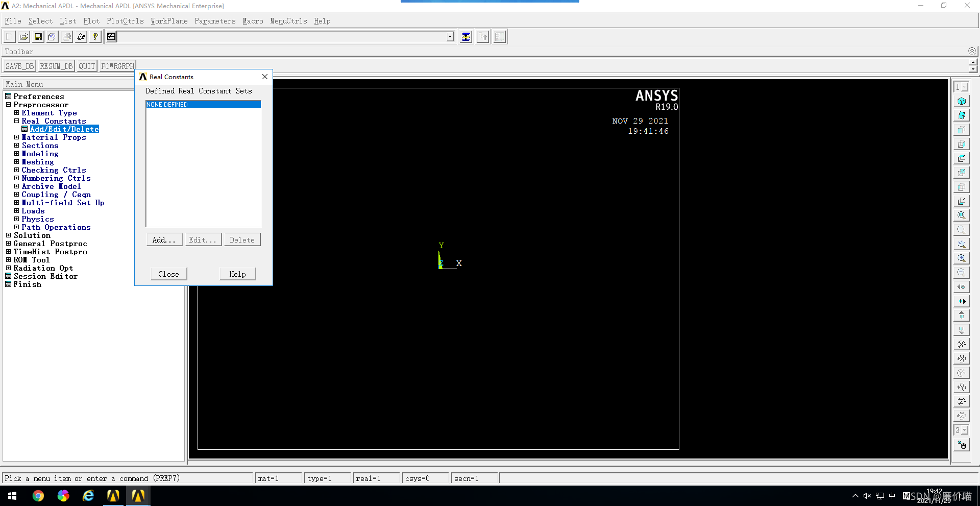Image resolution: width=980 pixels, height=506 pixels.
Task: Expand the Material Props node
Action: click(16, 137)
